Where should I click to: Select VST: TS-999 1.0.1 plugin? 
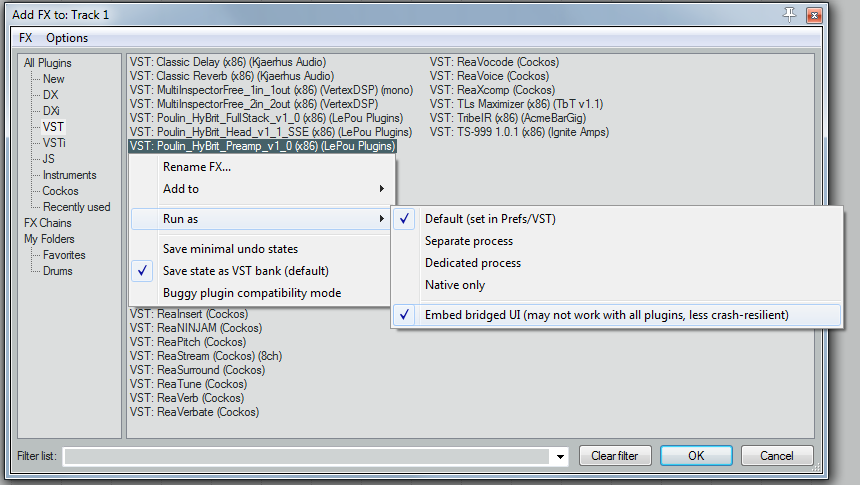519,132
